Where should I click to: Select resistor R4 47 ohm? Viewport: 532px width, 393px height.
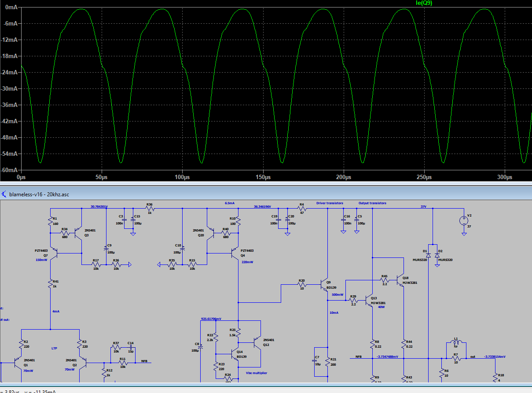point(301,209)
